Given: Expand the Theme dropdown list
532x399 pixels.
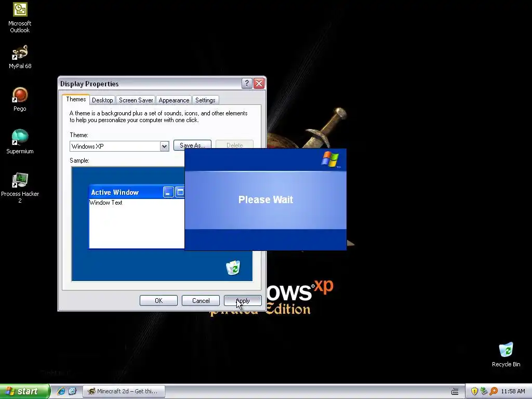Looking at the screenshot, I should point(164,146).
